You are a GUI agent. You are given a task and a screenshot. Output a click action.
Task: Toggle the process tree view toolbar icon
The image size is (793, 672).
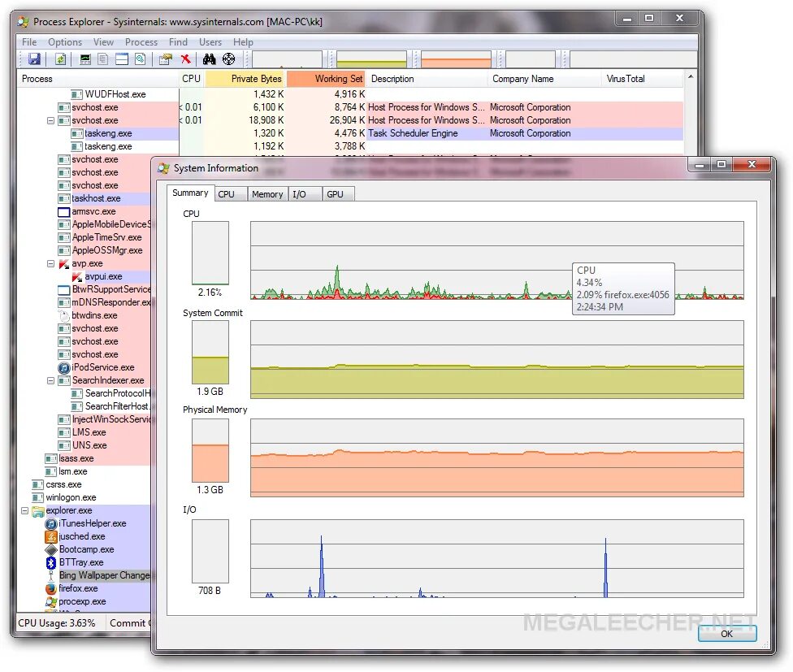point(102,59)
